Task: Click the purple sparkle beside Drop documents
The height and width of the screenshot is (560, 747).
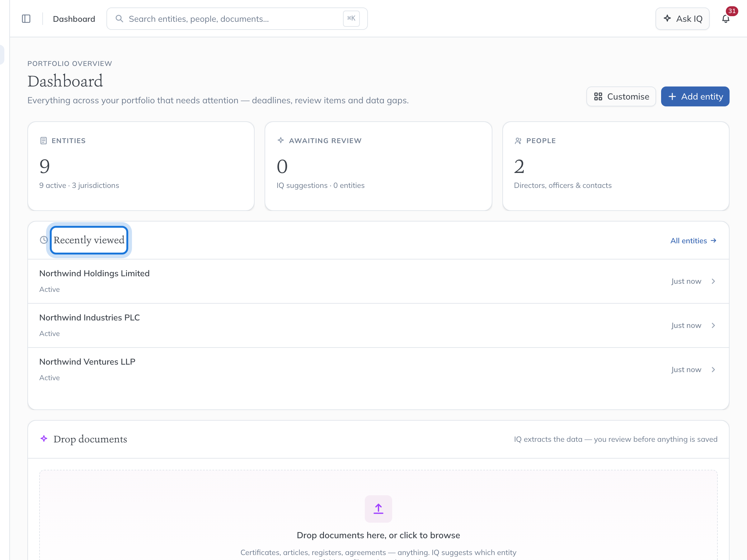Action: (x=44, y=439)
